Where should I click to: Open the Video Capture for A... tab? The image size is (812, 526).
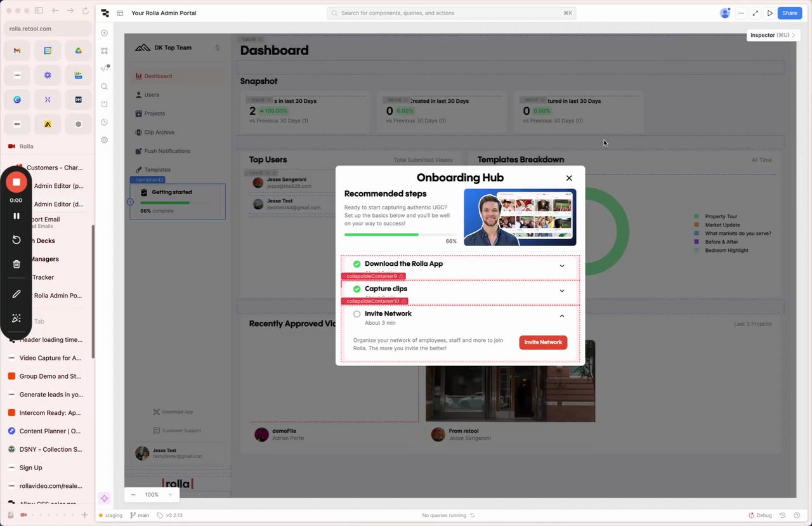pyautogui.click(x=48, y=358)
